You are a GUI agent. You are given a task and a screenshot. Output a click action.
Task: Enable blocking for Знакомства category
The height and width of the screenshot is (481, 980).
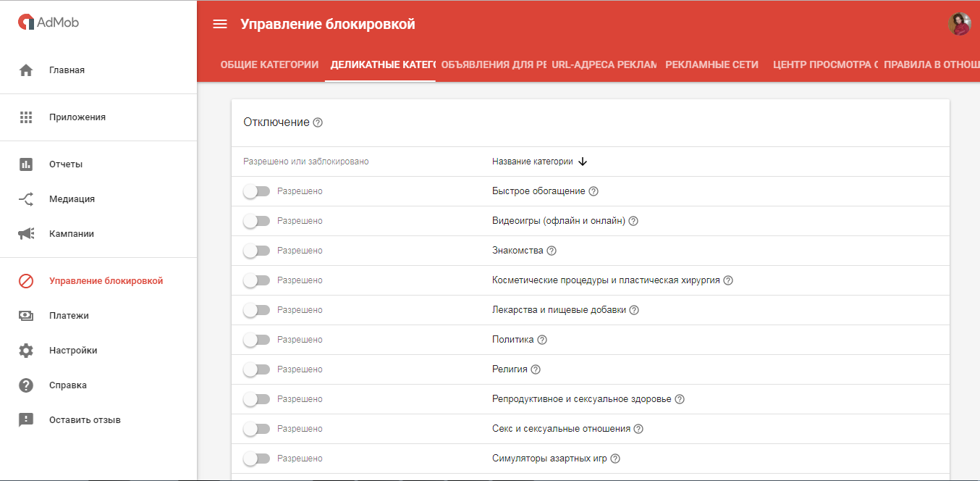(x=257, y=250)
